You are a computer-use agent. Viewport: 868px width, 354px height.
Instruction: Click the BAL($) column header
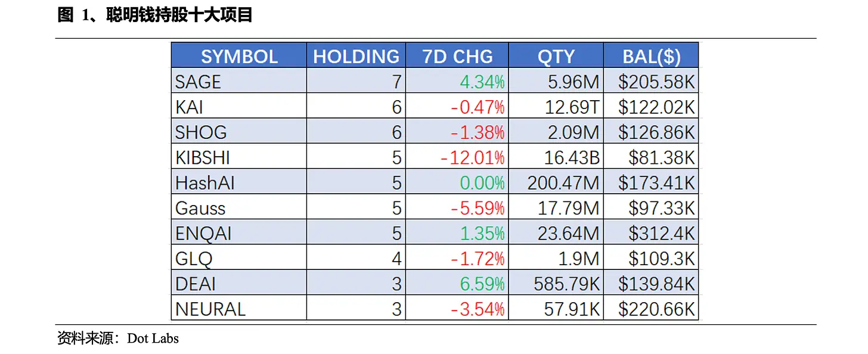651,56
